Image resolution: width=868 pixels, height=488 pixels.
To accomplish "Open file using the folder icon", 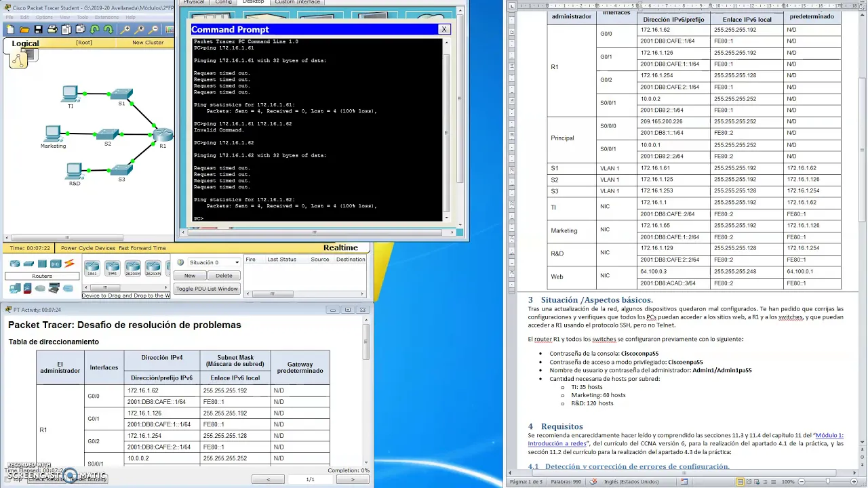I will click(24, 29).
